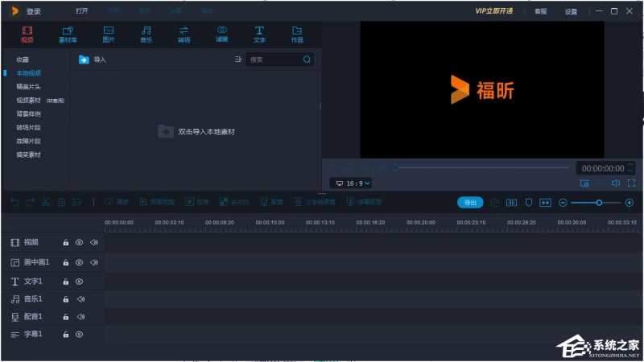Open the 打开 menu in the title bar
Screen dimensions: 644x362
click(x=82, y=10)
